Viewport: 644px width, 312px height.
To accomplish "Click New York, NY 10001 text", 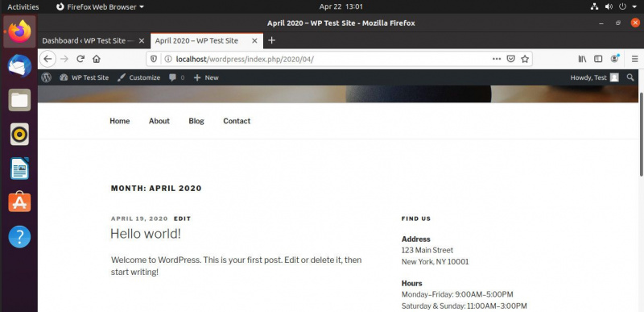I will click(x=435, y=261).
